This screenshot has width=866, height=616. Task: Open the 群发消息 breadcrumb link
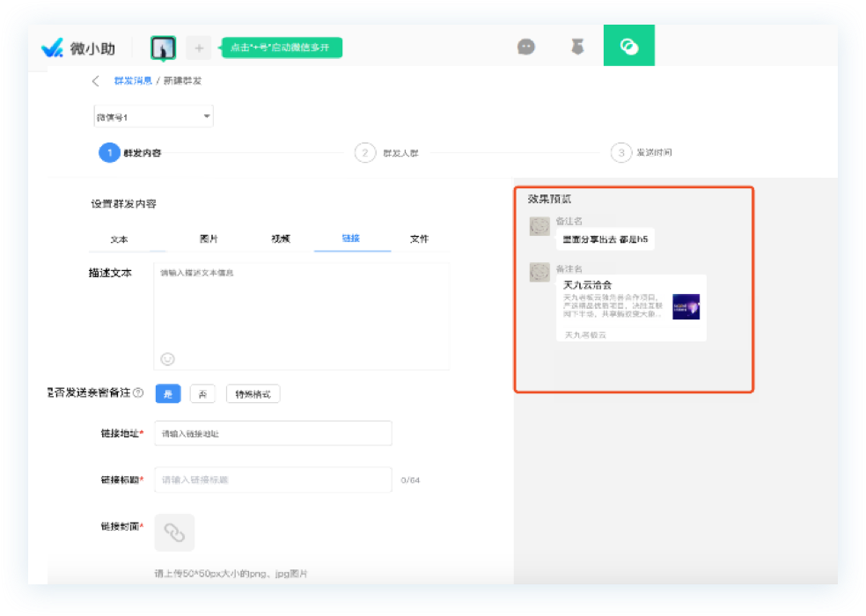pyautogui.click(x=132, y=81)
